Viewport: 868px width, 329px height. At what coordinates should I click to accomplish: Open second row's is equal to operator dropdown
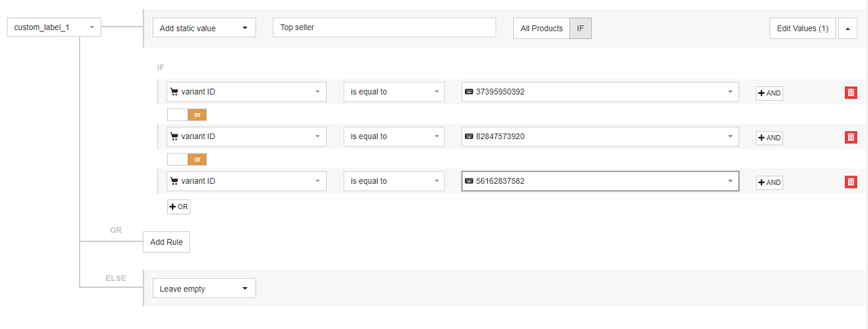394,137
